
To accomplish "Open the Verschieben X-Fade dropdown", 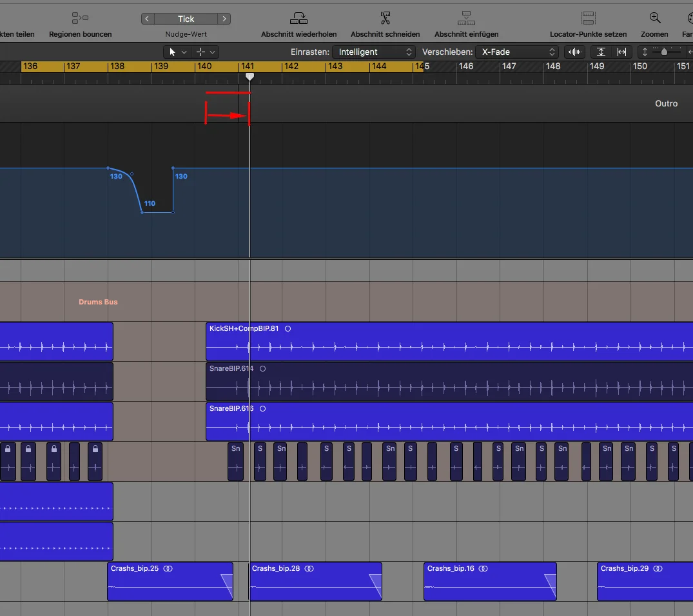I will click(x=516, y=52).
